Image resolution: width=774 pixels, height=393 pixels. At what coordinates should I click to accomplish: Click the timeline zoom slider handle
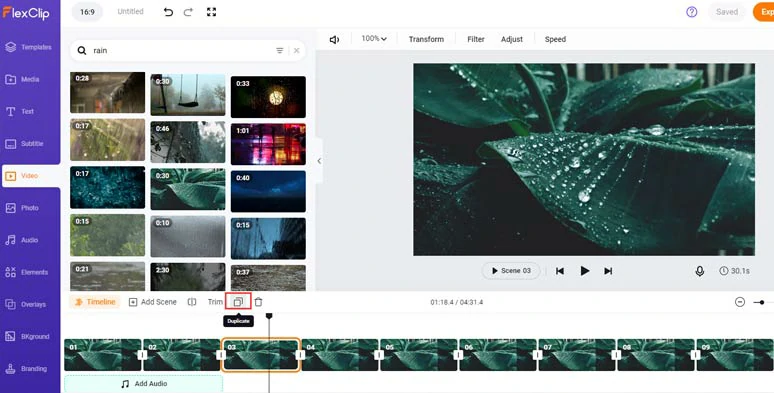pos(762,302)
